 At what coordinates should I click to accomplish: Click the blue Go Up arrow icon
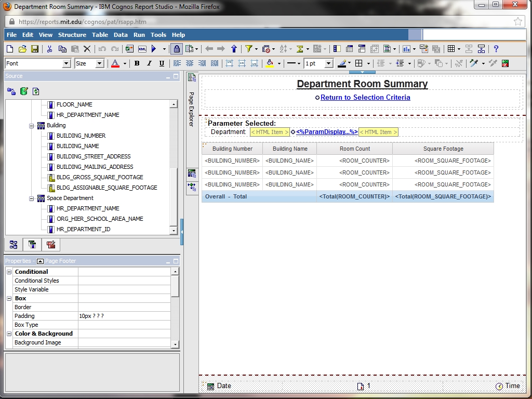(x=234, y=49)
